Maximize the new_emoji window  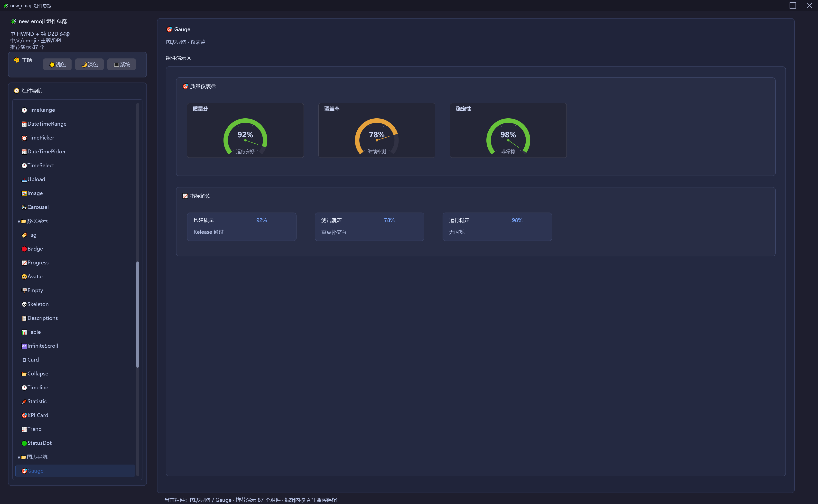[793, 5]
